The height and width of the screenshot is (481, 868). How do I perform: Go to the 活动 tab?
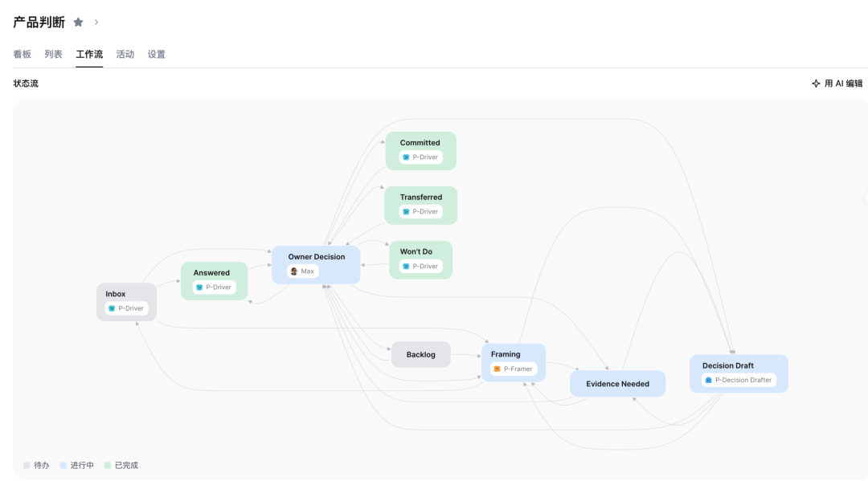(125, 54)
